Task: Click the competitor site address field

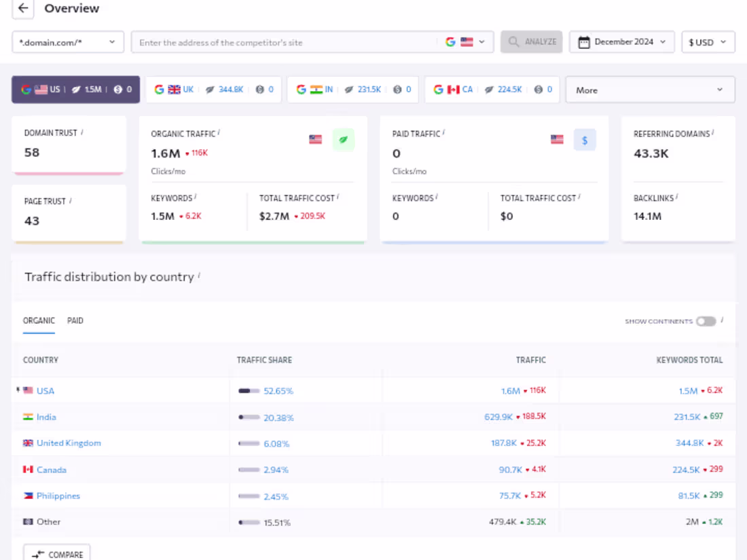Action: [285, 42]
